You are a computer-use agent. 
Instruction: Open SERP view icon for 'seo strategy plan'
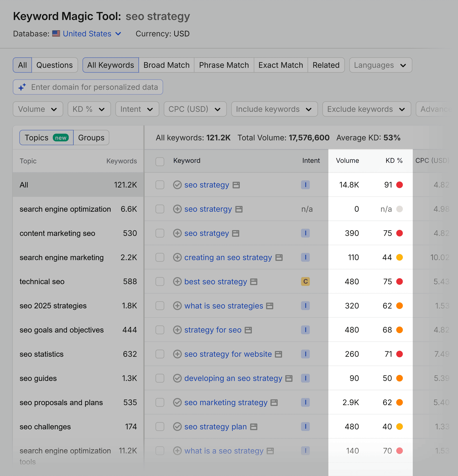pyautogui.click(x=254, y=427)
